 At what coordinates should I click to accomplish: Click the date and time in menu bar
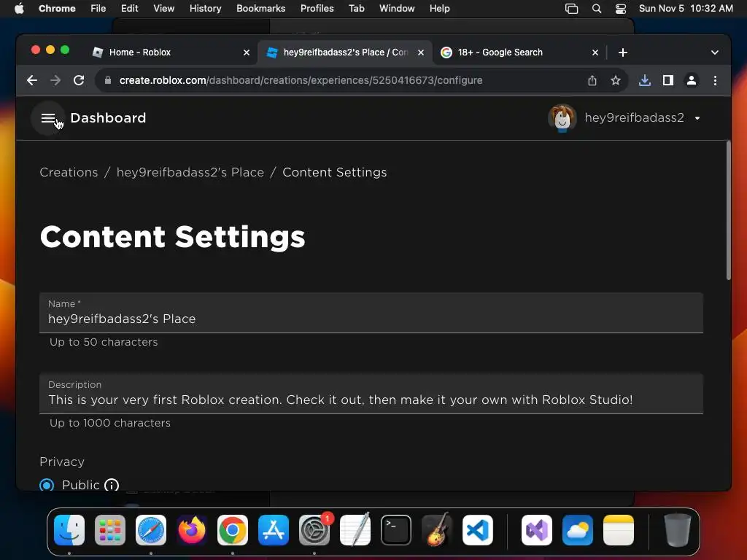686,8
